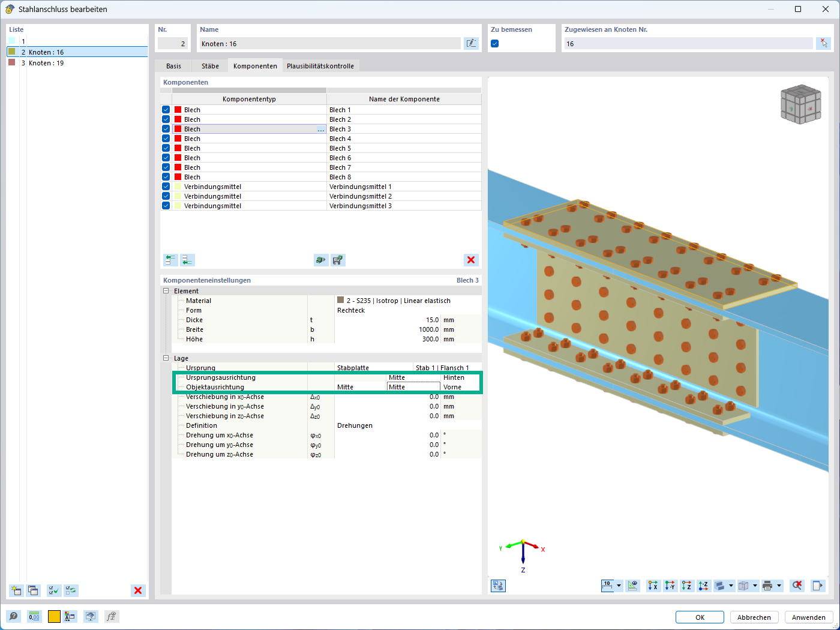Open the dimension display dropdown arrow

tap(619, 586)
